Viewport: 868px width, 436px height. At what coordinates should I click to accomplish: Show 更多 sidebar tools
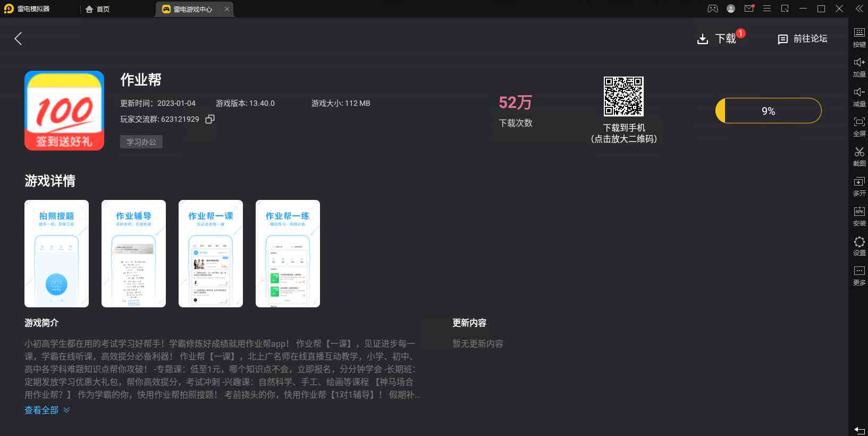coord(859,275)
